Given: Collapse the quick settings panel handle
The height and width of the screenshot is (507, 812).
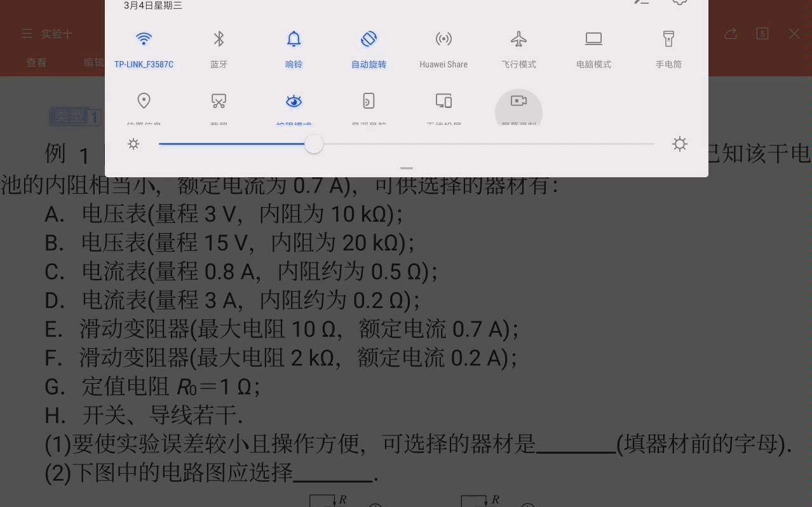Looking at the screenshot, I should tap(406, 168).
